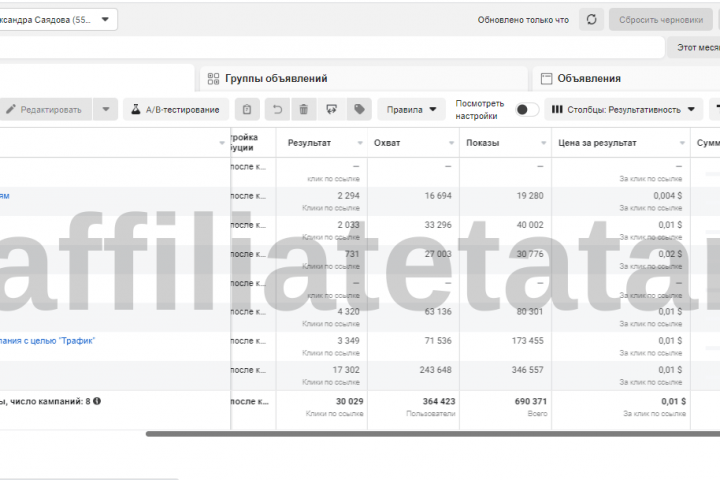The height and width of the screenshot is (480, 720).
Task: Open the dropdown arrow beside Редактировать
Action: pyautogui.click(x=106, y=109)
